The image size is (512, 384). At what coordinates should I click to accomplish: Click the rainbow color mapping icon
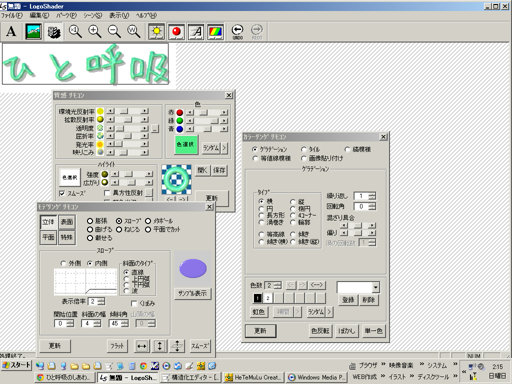click(216, 32)
